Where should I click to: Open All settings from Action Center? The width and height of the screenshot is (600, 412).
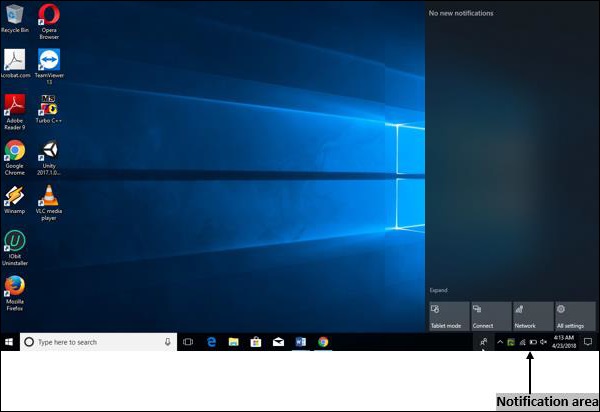575,316
